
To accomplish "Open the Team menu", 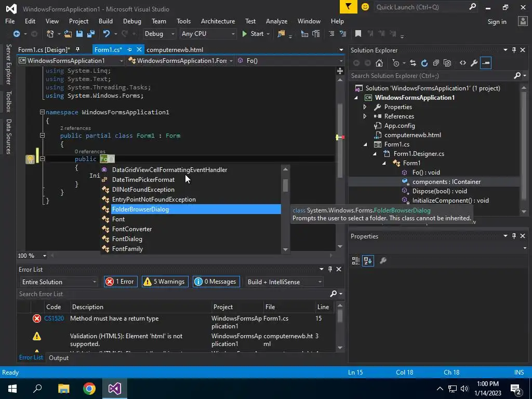I will click(159, 21).
